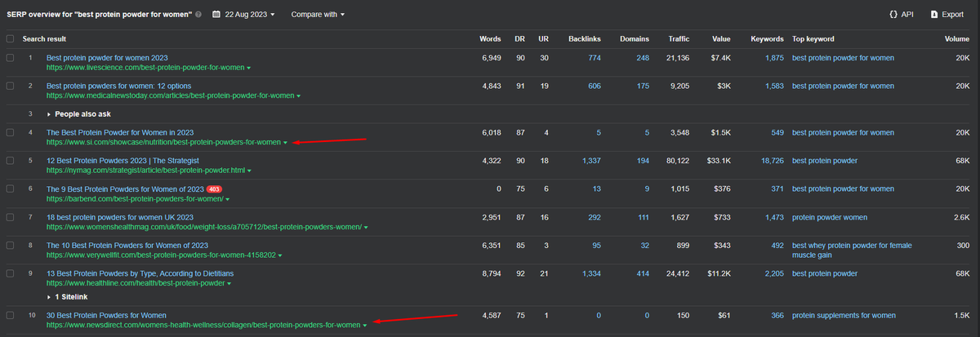
Task: Open 'Best protein powders for women: 12 options'
Action: [x=119, y=85]
